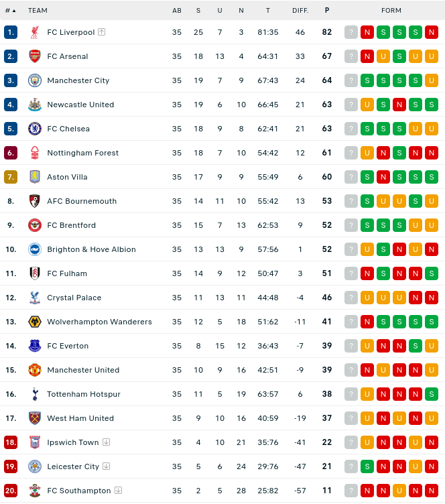Open the Brighton & Hove Albion team link
Screen dimensions: 445x504
click(92, 249)
